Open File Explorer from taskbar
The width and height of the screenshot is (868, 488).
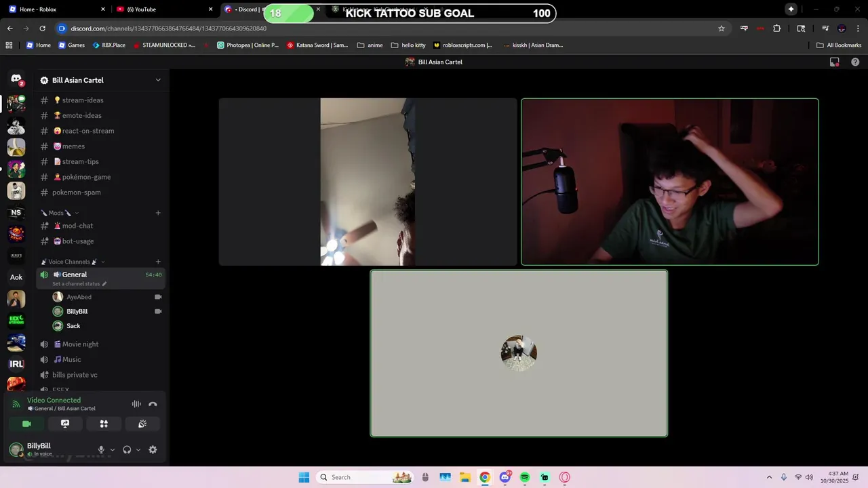[465, 477]
